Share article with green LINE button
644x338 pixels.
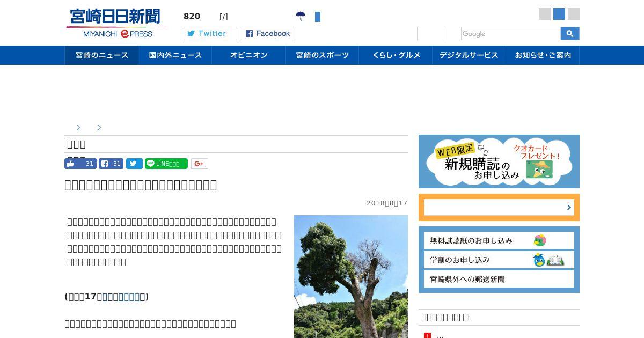tap(166, 164)
